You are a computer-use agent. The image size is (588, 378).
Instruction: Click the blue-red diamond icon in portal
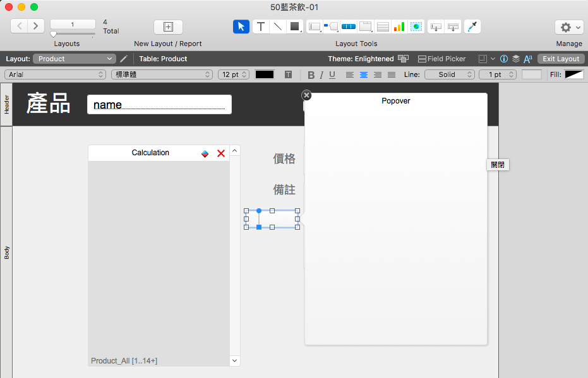pyautogui.click(x=205, y=153)
